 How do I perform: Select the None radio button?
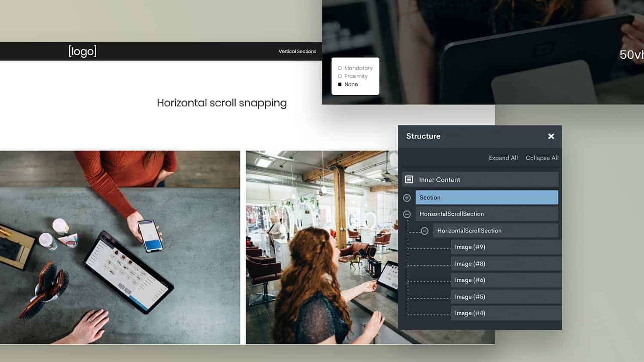tap(340, 84)
